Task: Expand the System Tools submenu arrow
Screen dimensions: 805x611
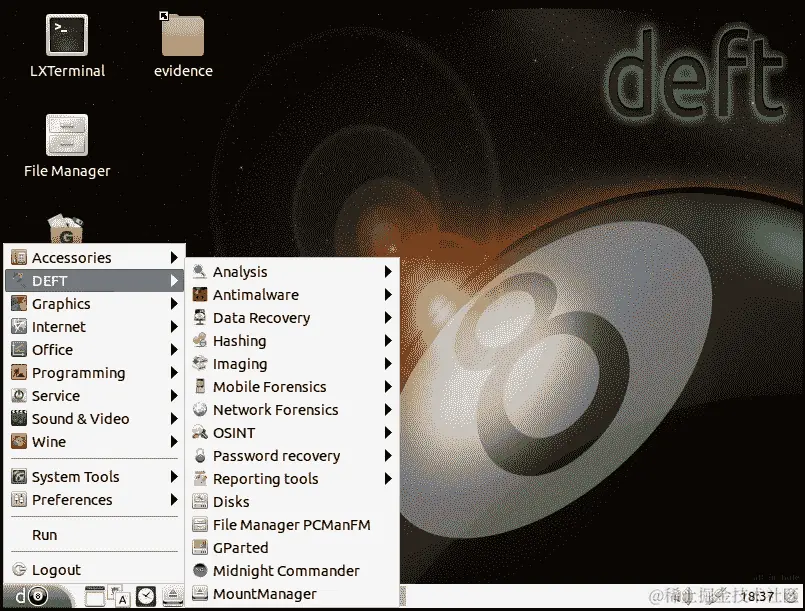Action: [174, 476]
